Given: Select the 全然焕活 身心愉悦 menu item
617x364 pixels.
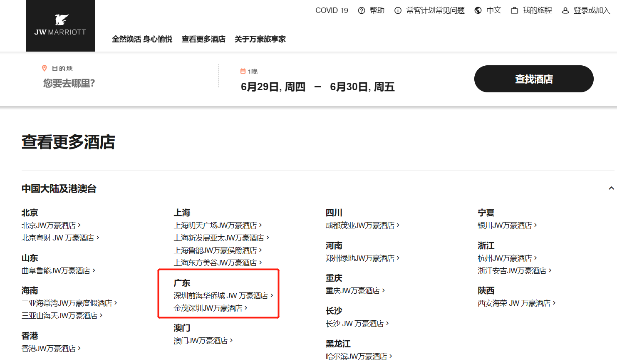Looking at the screenshot, I should [142, 39].
